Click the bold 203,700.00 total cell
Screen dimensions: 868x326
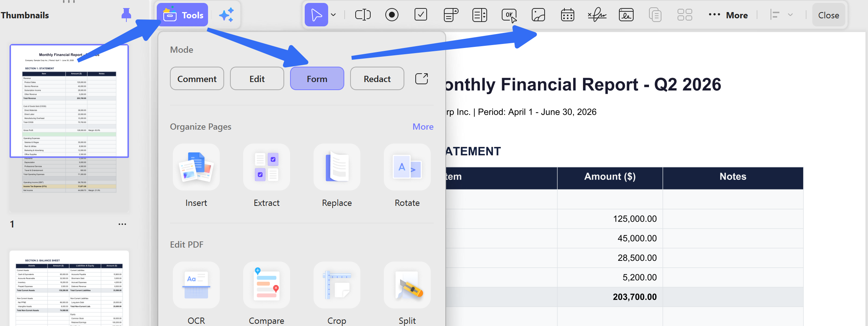pos(610,297)
